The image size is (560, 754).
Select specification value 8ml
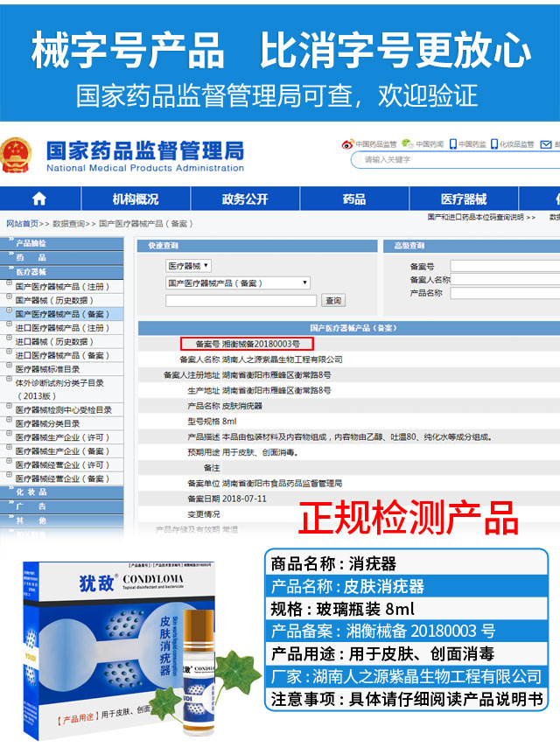pyautogui.click(x=229, y=422)
